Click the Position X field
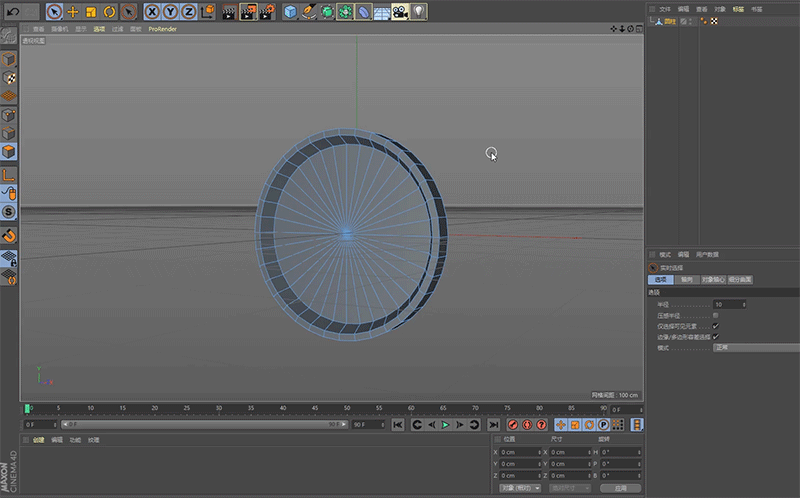The height and width of the screenshot is (498, 800). tap(520, 452)
